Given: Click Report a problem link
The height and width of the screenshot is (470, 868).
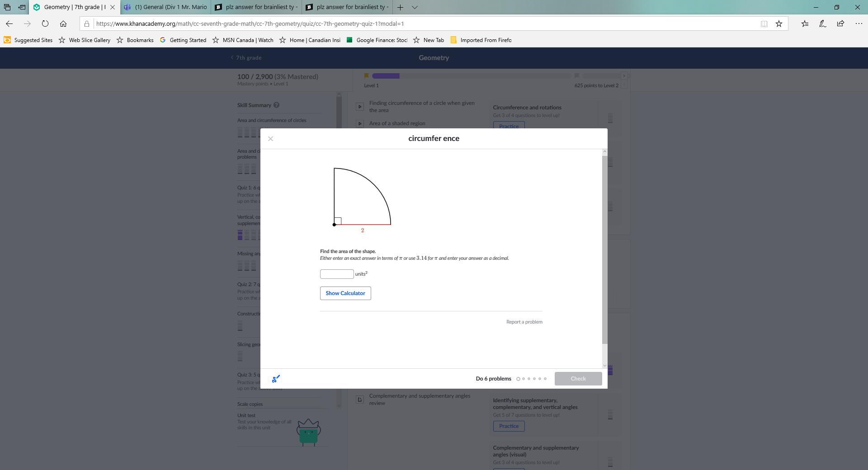Looking at the screenshot, I should coord(524,322).
